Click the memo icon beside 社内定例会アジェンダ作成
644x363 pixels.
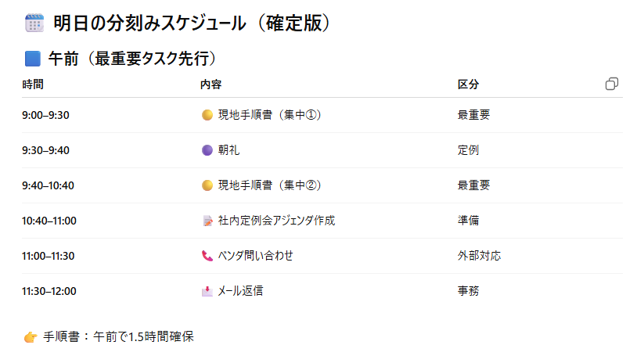(207, 221)
